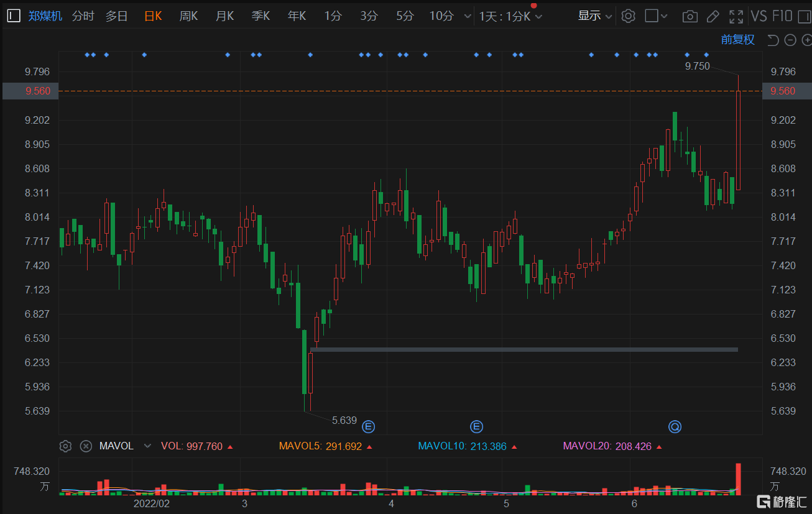This screenshot has width=812, height=514.
Task: Expand the 显示 dropdown
Action: pos(594,16)
